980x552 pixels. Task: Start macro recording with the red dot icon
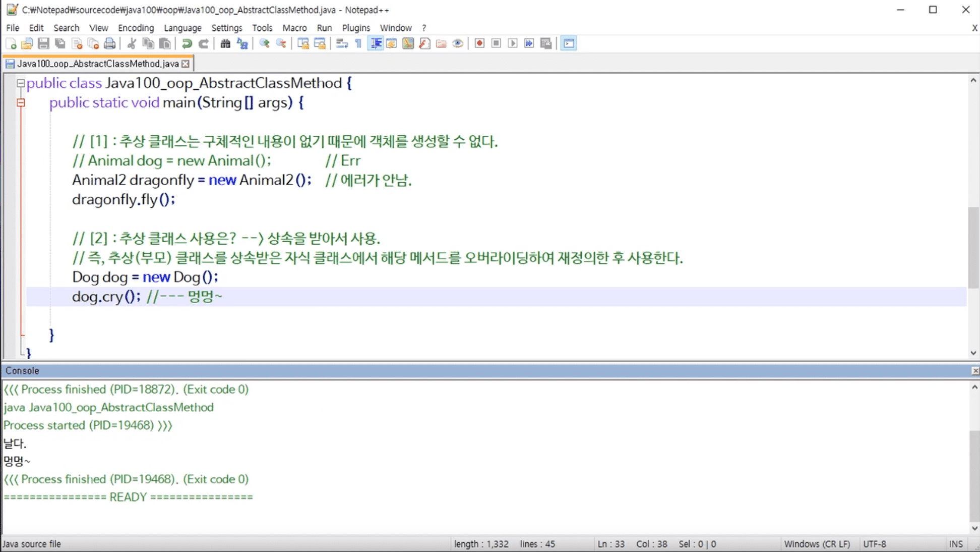pyautogui.click(x=479, y=44)
